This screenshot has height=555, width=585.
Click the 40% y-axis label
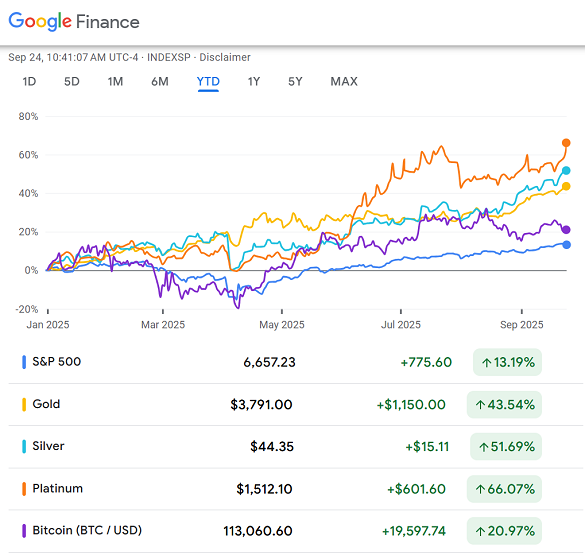coord(28,193)
